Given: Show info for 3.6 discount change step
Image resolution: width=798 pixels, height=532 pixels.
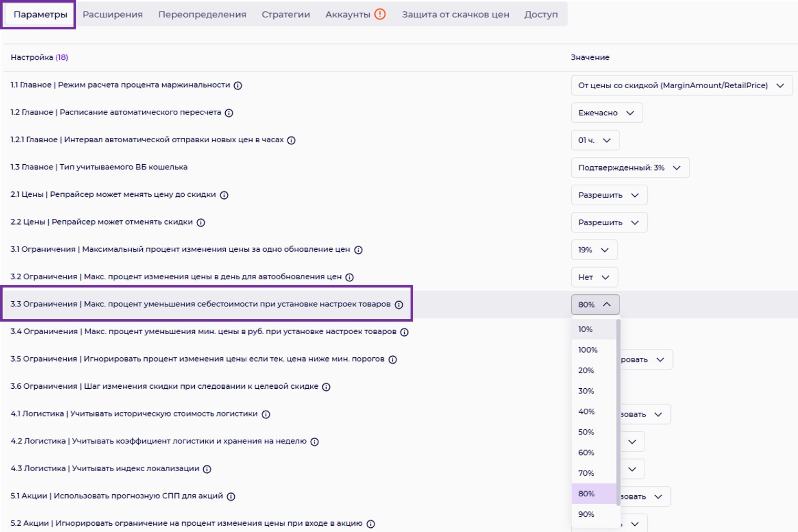Looking at the screenshot, I should pyautogui.click(x=326, y=387).
